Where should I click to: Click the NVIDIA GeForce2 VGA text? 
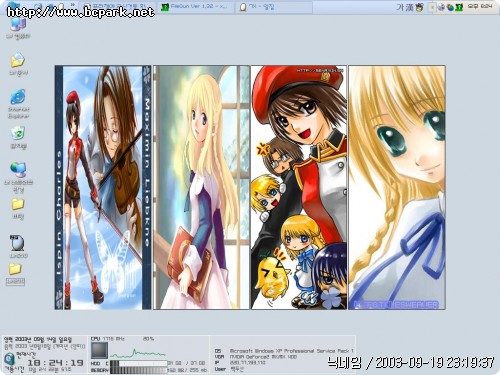(263, 357)
